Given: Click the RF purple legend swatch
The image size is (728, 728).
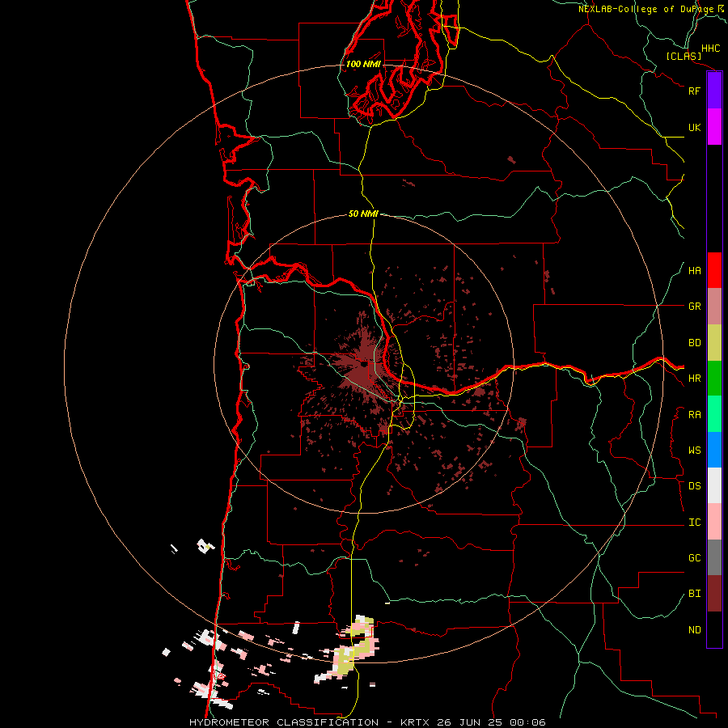Looking at the screenshot, I should point(714,91).
